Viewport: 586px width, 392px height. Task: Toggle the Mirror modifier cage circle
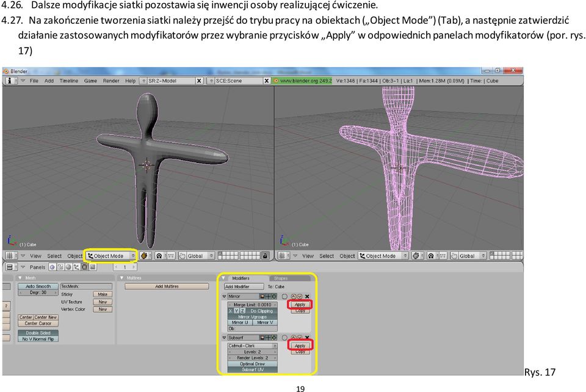point(284,296)
